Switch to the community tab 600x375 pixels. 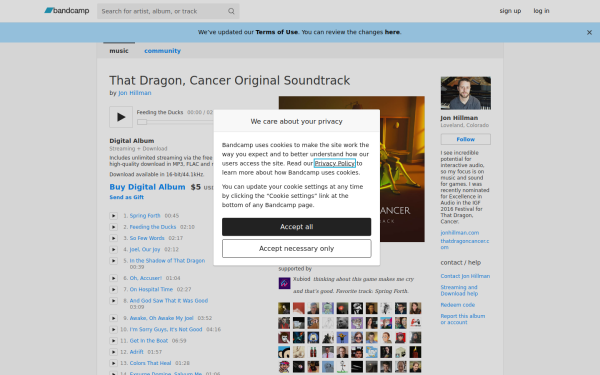tap(162, 51)
